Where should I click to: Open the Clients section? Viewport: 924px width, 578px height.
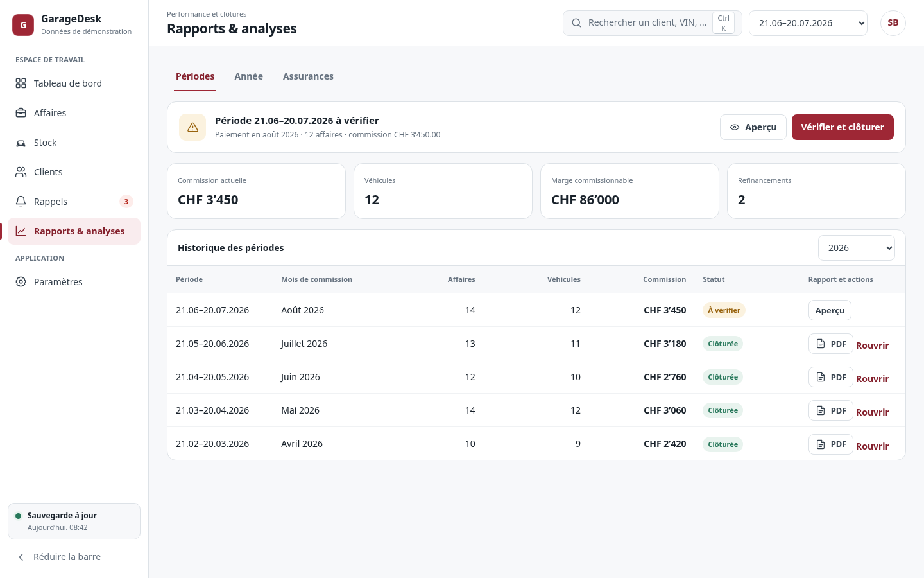(x=74, y=172)
